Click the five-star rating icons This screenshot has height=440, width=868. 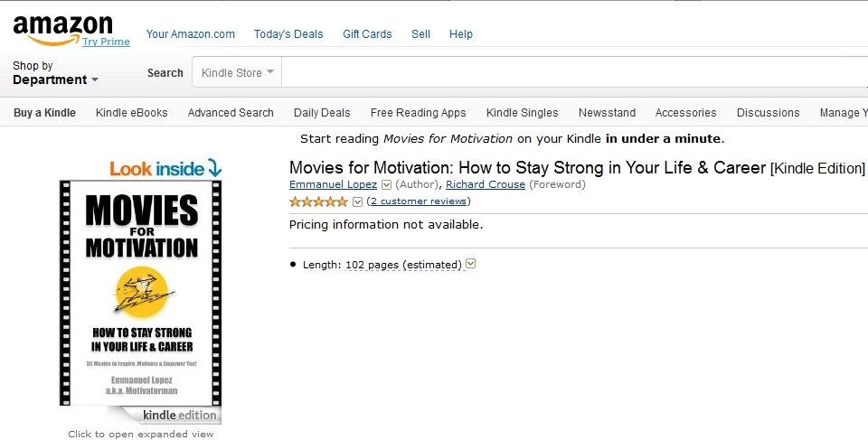click(x=318, y=201)
